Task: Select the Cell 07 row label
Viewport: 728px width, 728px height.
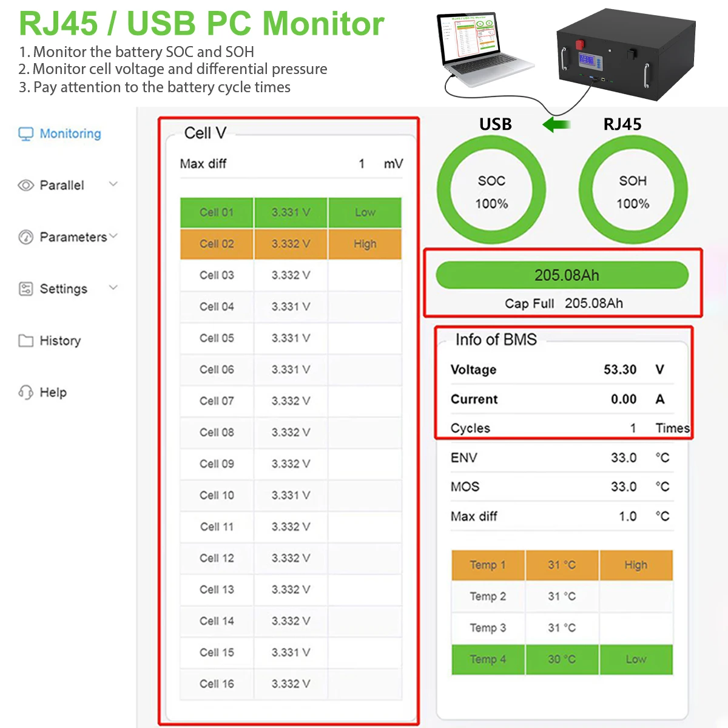Action: [x=217, y=401]
